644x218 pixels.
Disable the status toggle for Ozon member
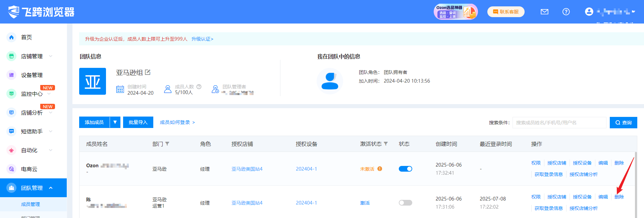coord(405,169)
